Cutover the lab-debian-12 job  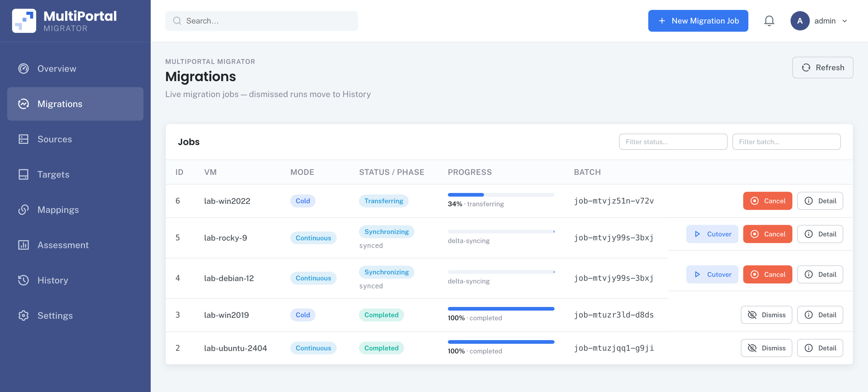point(712,274)
